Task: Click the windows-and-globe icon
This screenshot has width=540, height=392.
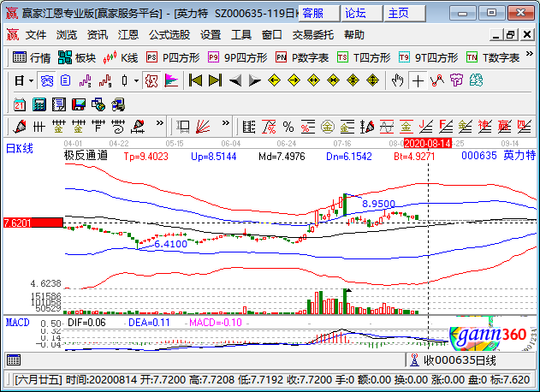Action: 98,104
